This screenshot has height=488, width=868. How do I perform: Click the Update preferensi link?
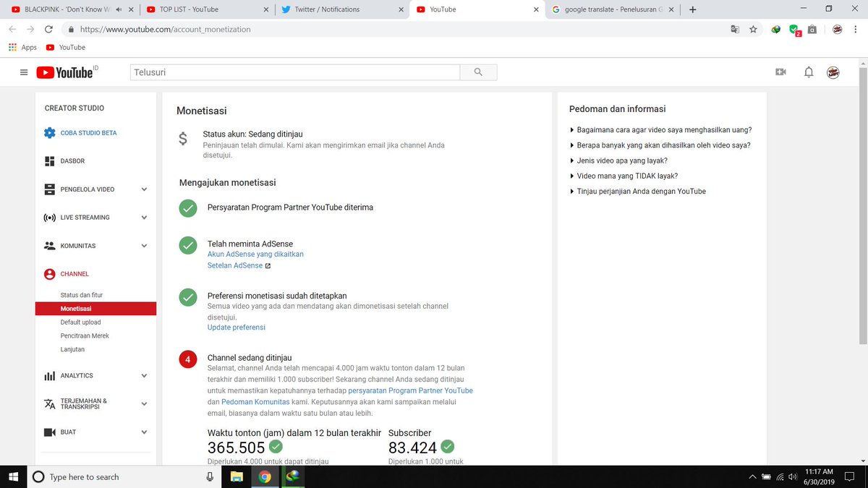coord(237,328)
